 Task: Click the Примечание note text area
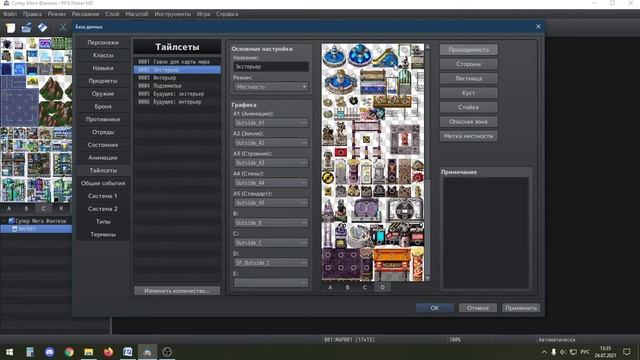[486, 233]
